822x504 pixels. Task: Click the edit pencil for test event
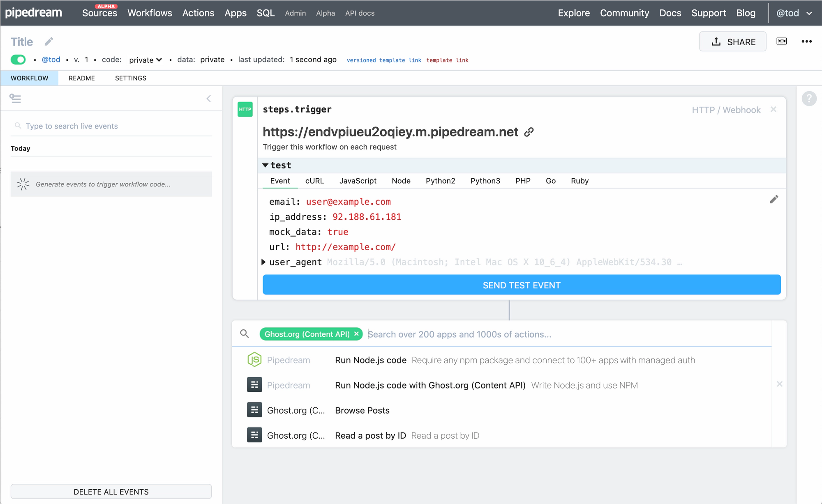pos(774,200)
